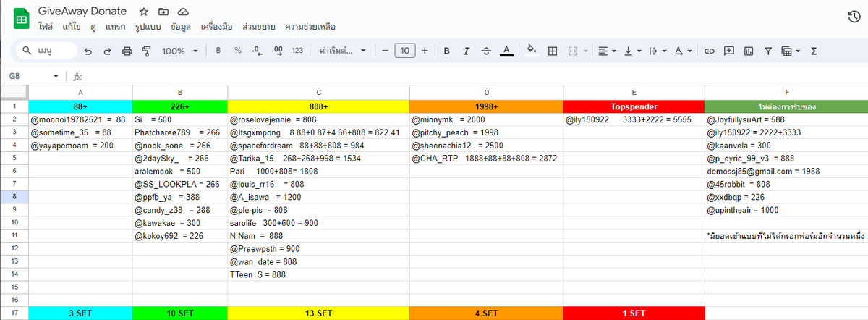Select the cyan 88+ header cell
Image resolution: width=868 pixels, height=320 pixels.
pos(80,106)
